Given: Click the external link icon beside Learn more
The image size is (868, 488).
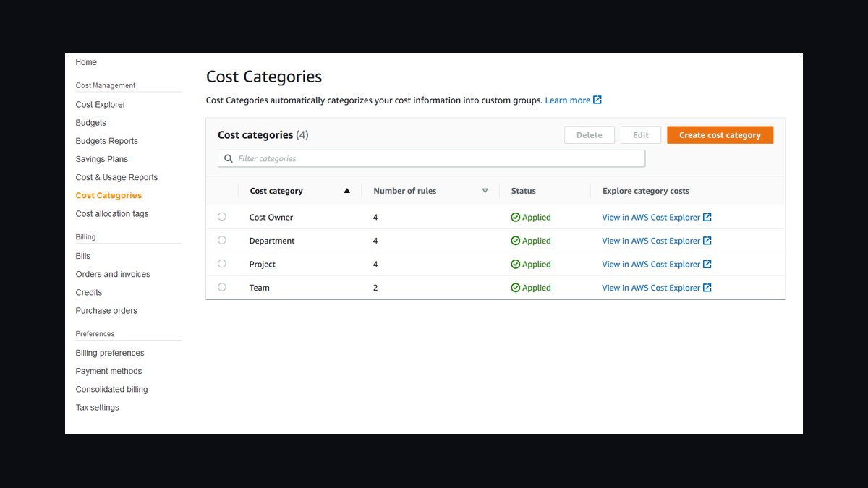Looking at the screenshot, I should coord(597,100).
